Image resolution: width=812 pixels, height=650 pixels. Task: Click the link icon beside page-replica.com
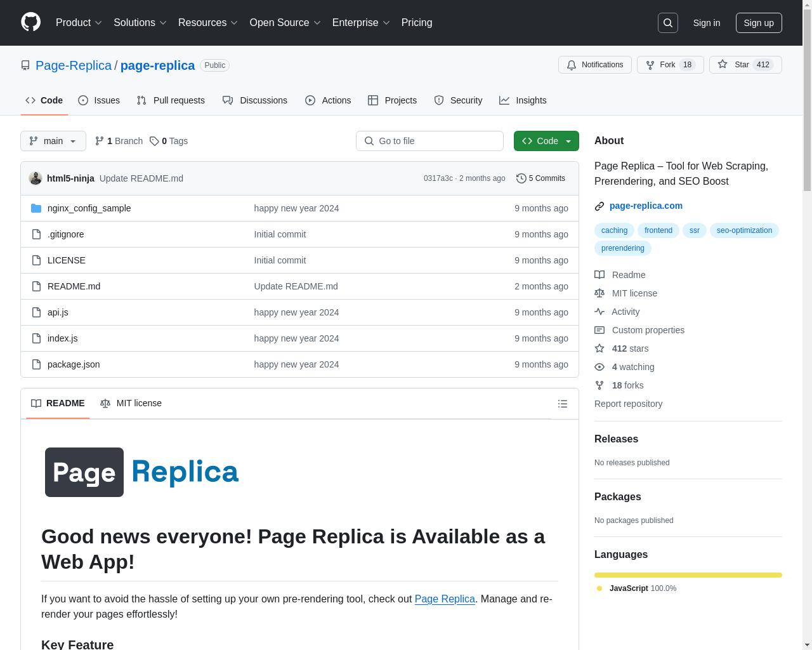tap(599, 206)
